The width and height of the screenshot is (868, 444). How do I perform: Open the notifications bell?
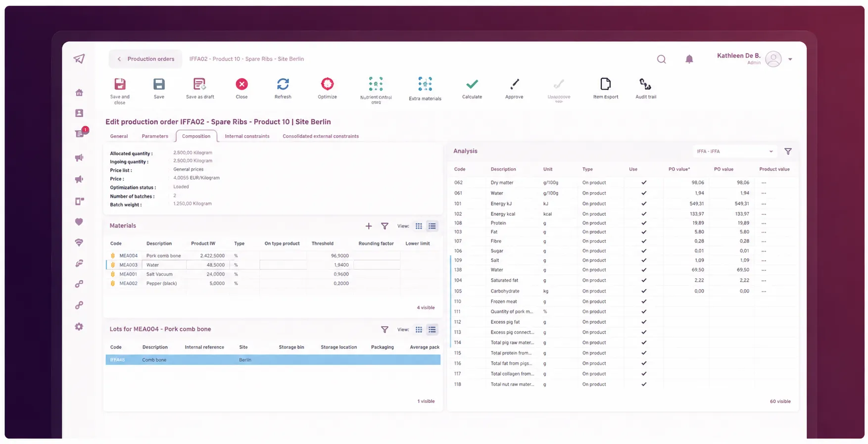[x=689, y=59]
